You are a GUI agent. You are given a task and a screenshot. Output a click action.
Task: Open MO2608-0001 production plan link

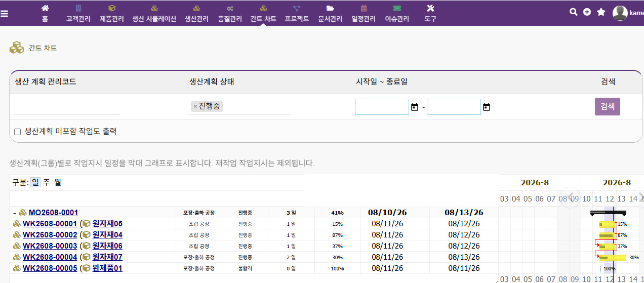54,213
